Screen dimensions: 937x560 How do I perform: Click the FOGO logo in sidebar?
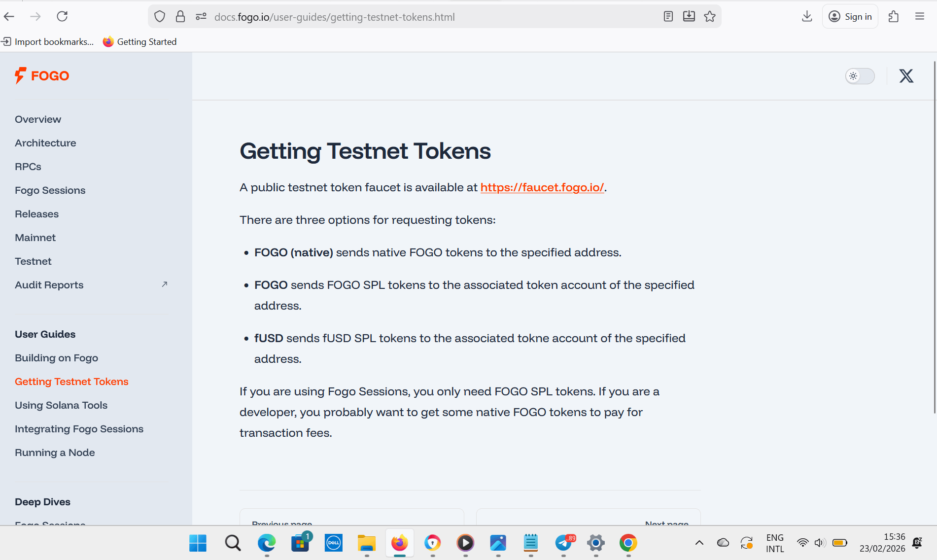(42, 75)
